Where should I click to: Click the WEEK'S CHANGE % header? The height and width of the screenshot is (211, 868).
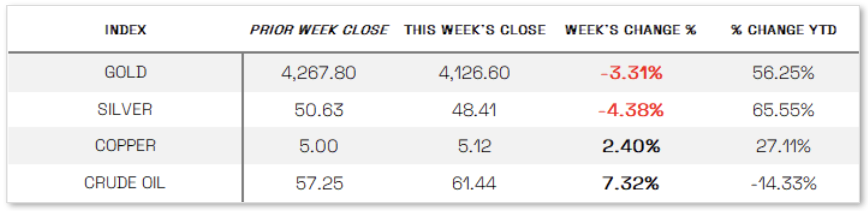click(630, 30)
